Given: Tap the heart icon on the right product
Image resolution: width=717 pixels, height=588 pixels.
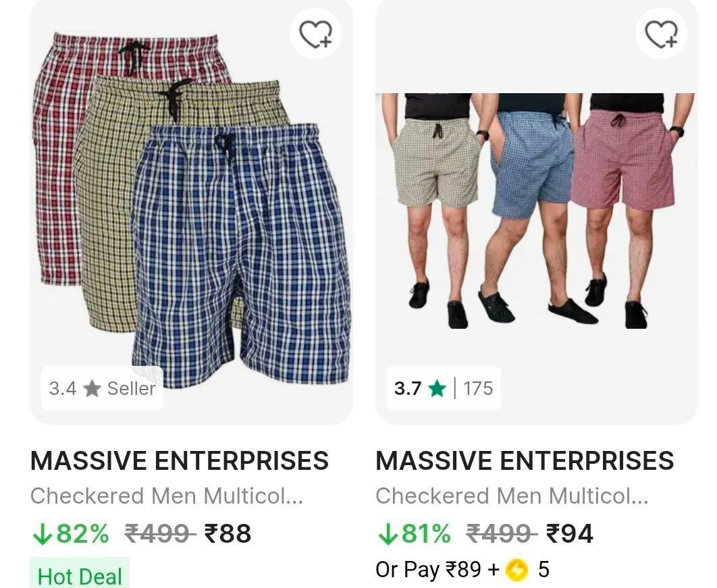Looking at the screenshot, I should click(x=660, y=33).
